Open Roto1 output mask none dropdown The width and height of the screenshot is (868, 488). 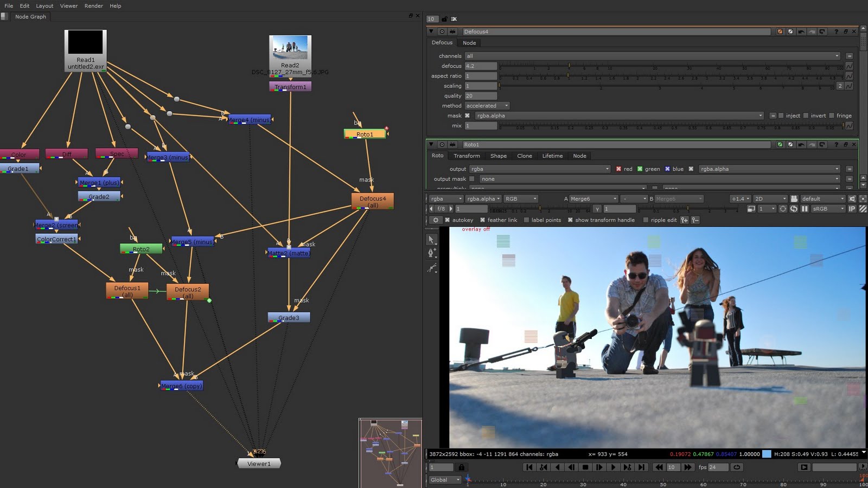660,179
